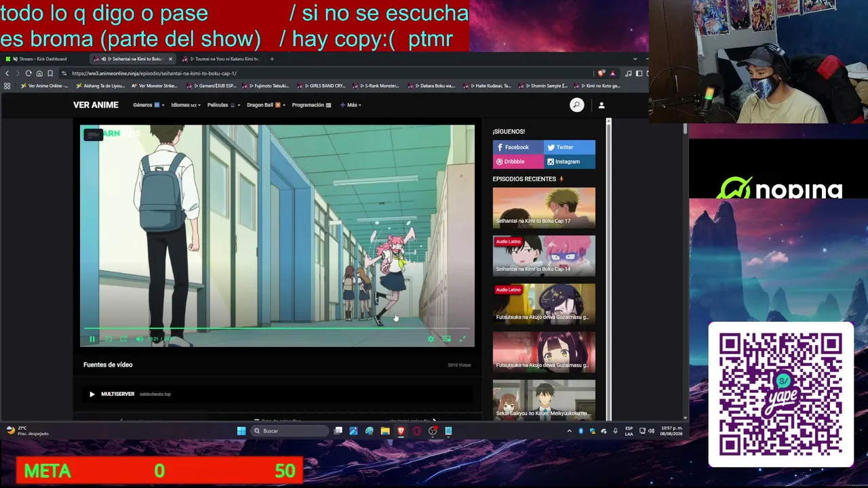Show hidden system tray icons
This screenshot has height=488, width=868.
coord(569,431)
